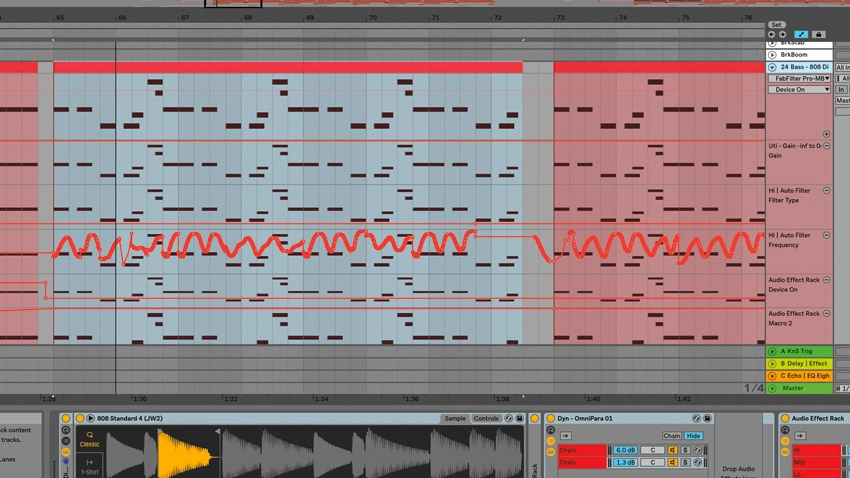Image resolution: width=850 pixels, height=478 pixels.
Task: Click hot-swap icon on Dyn - OmniPara 01
Action: point(696,418)
